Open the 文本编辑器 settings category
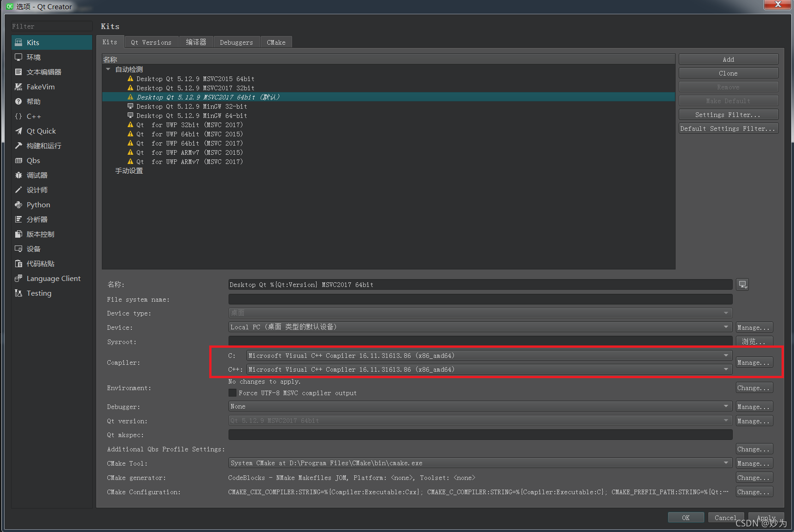The width and height of the screenshot is (794, 532). [x=52, y=72]
